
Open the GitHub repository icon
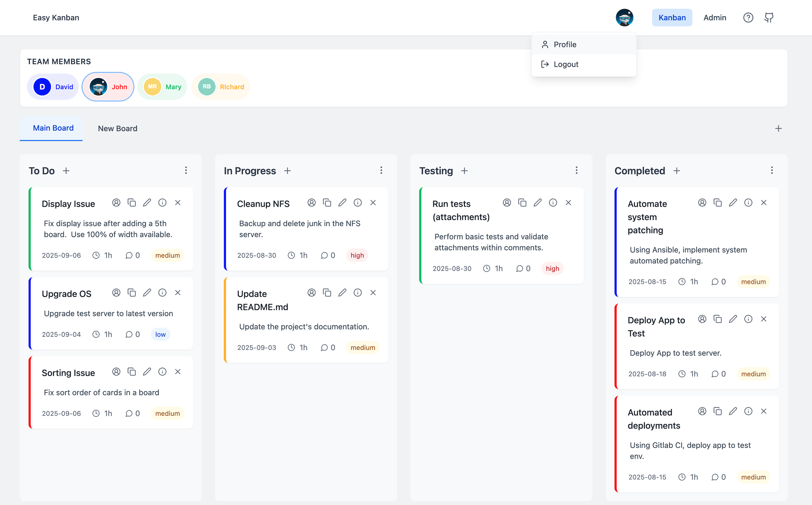[769, 17]
